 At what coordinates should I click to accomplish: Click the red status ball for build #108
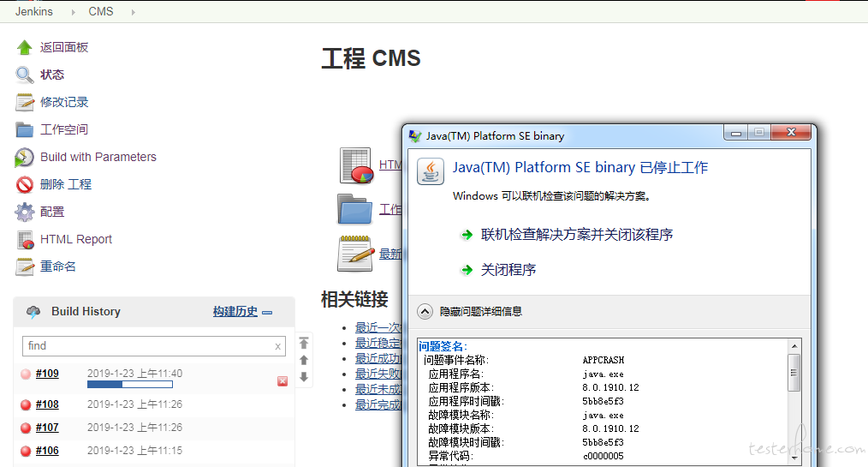[26, 405]
